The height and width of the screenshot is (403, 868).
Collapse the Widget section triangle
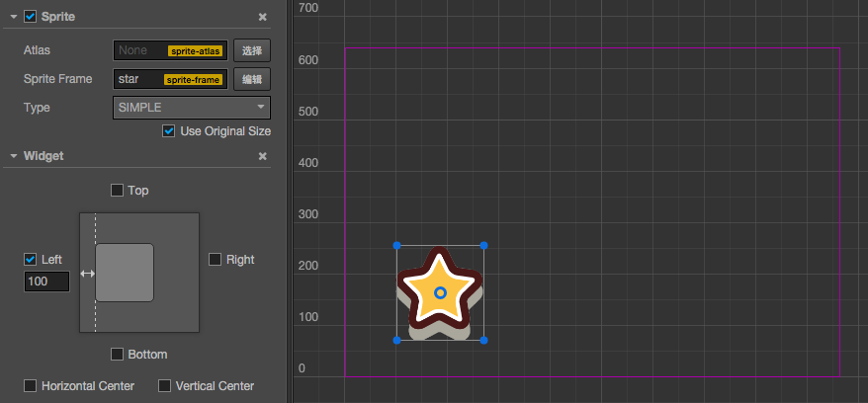pyautogui.click(x=14, y=156)
